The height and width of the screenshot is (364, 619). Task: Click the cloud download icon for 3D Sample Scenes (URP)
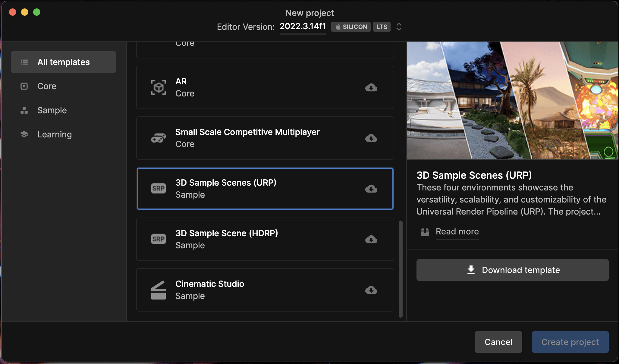coord(371,189)
